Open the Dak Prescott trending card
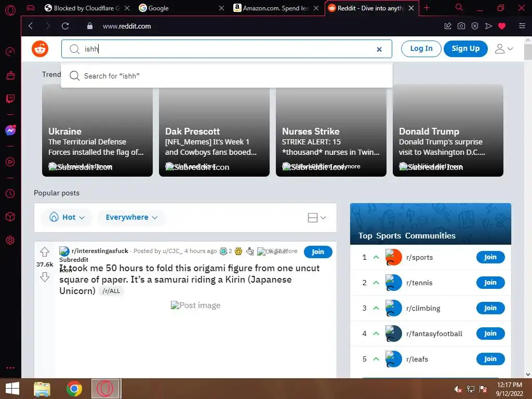The height and width of the screenshot is (399, 532). tap(214, 130)
